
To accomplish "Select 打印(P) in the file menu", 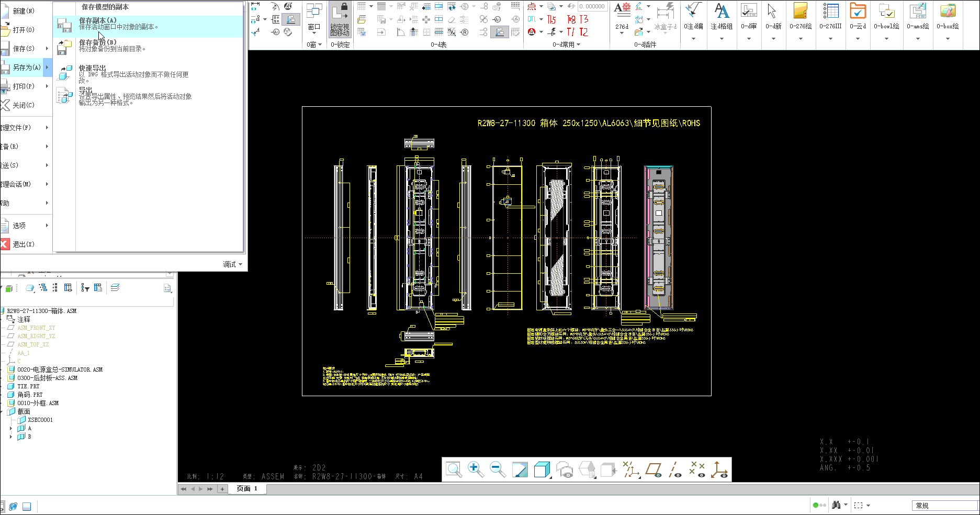I will 24,86.
